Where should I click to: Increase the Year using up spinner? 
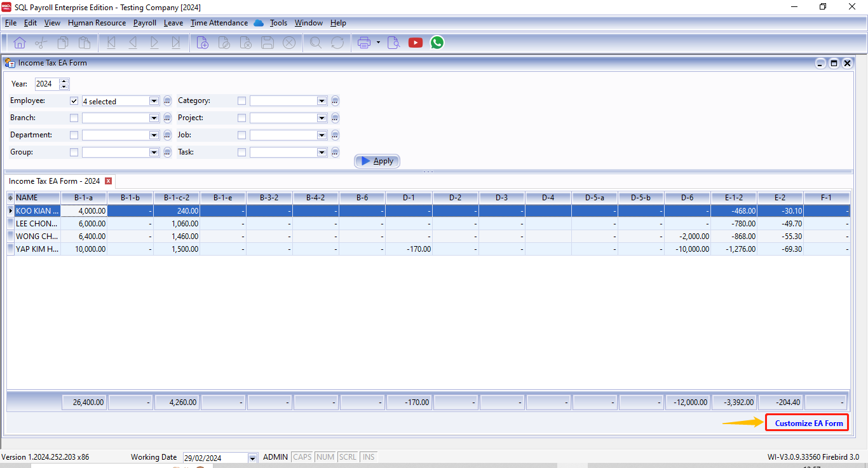point(64,81)
